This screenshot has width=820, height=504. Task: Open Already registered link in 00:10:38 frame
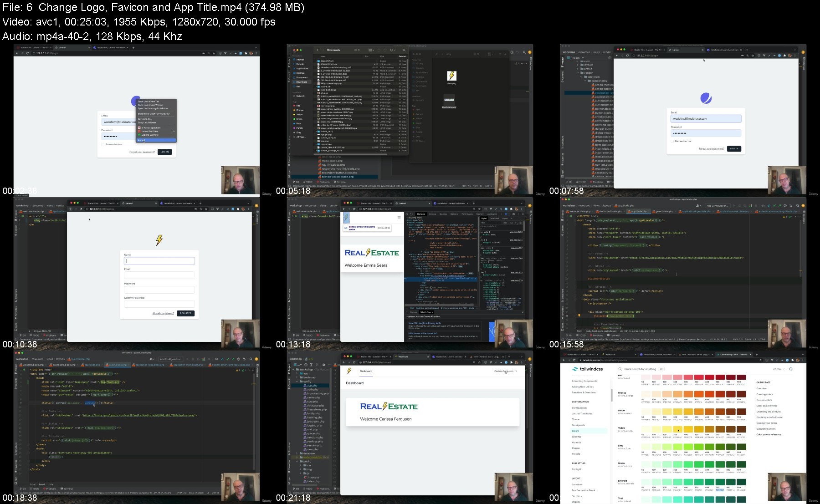click(163, 313)
